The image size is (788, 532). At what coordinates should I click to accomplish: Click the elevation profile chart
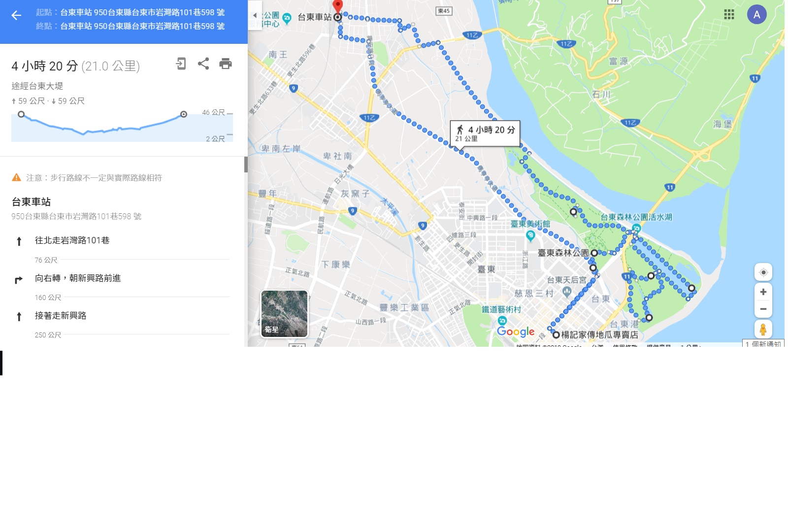click(122, 127)
